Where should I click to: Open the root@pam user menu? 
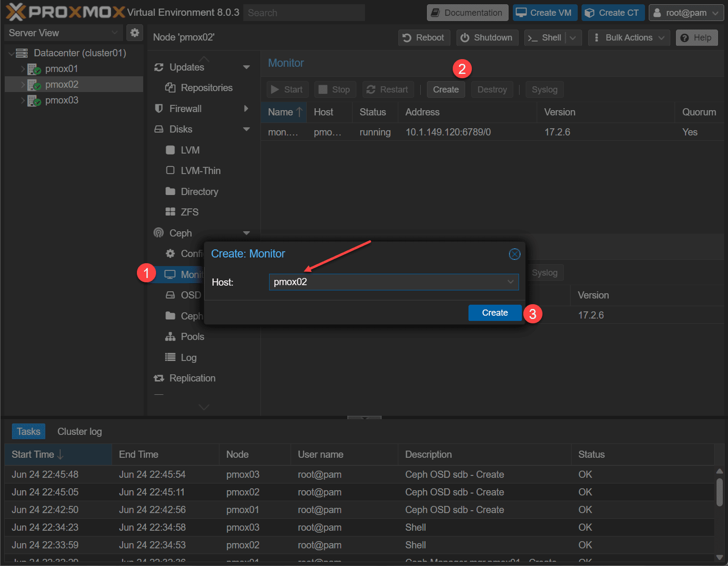tap(686, 13)
